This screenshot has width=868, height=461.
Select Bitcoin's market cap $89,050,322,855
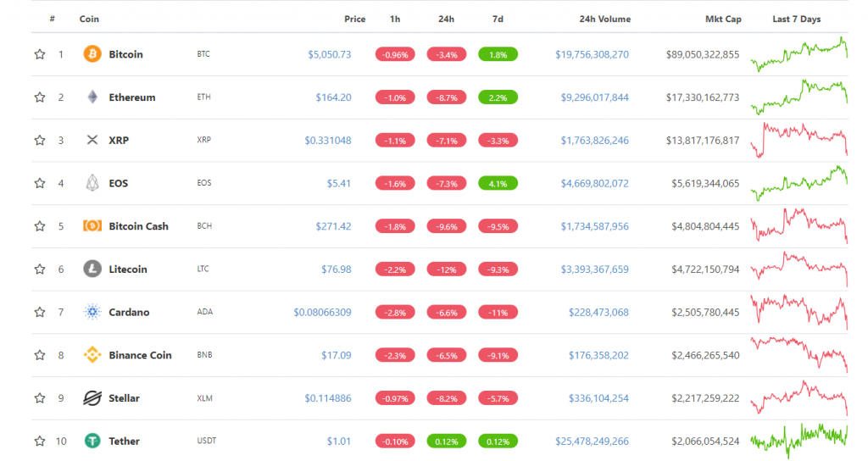[703, 54]
